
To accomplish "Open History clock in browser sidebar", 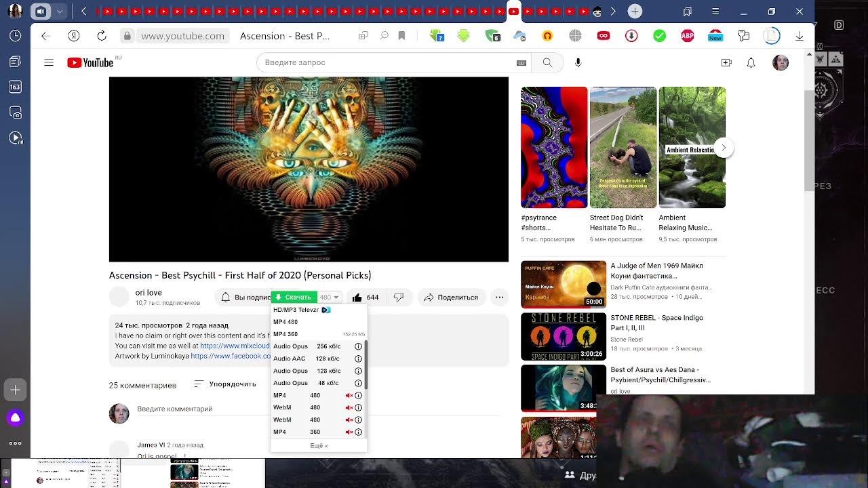I will coord(15,36).
